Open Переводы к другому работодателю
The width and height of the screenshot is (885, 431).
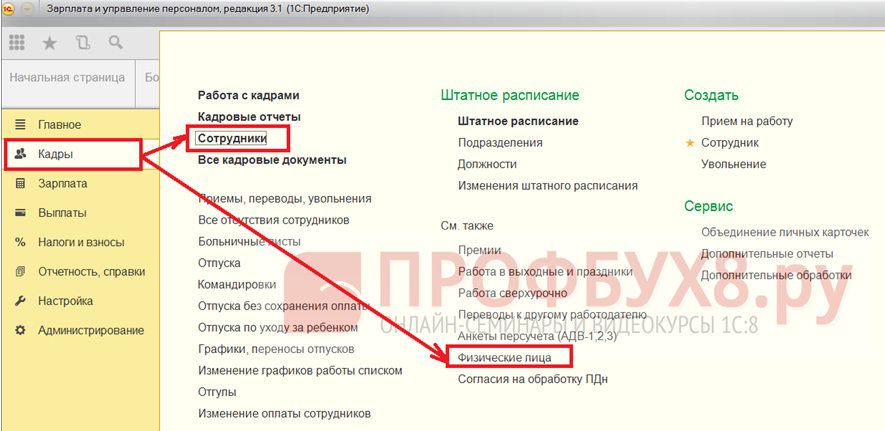552,314
